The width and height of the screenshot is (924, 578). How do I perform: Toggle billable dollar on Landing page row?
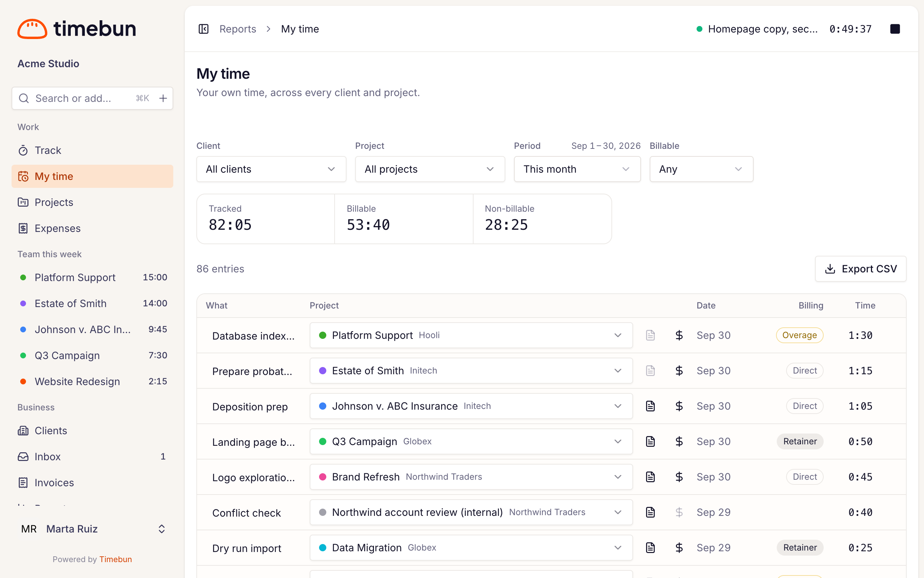point(679,441)
